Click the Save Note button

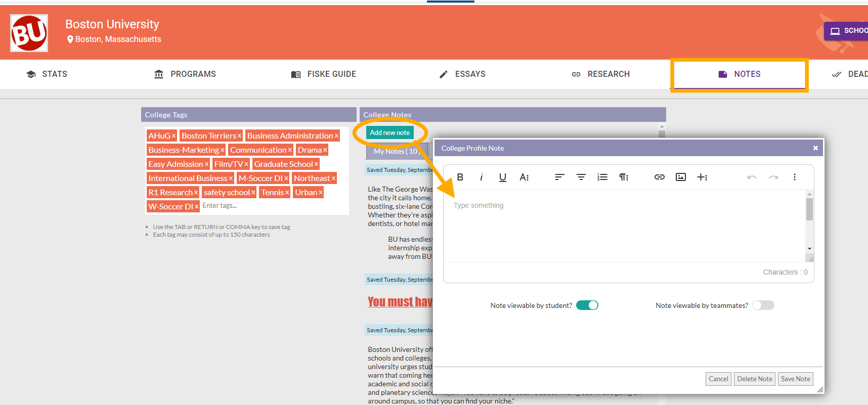tap(796, 379)
